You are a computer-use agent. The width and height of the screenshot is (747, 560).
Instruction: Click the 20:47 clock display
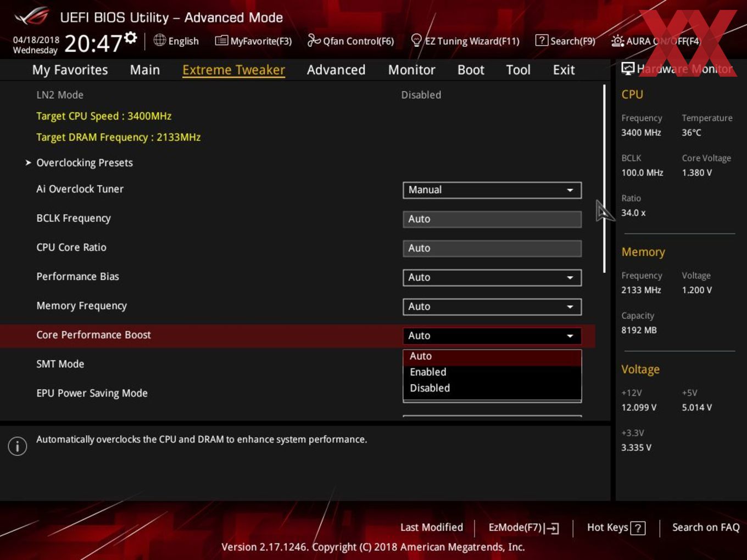[93, 43]
